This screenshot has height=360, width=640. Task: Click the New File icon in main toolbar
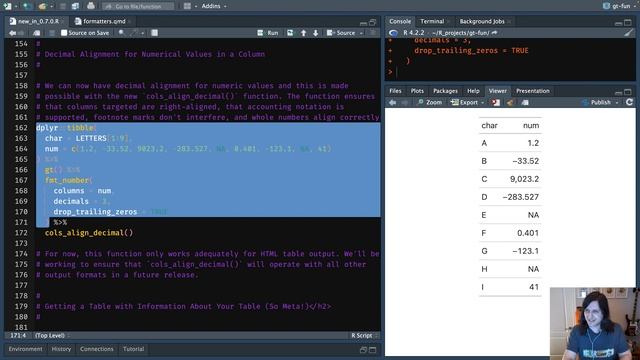click(x=7, y=6)
